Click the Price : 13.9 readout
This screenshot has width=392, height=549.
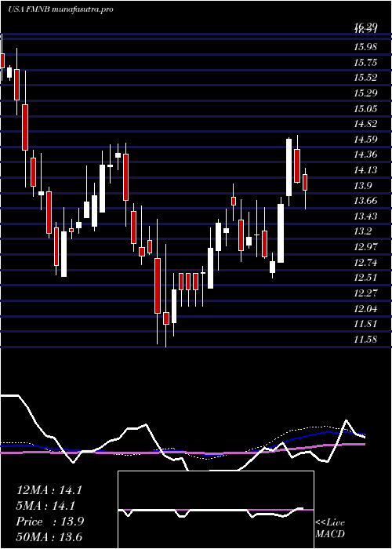[50, 522]
